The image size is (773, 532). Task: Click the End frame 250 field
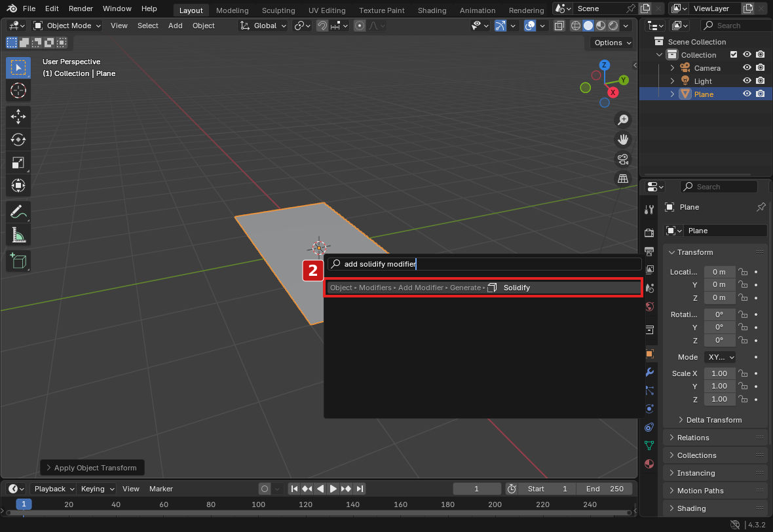[x=605, y=489]
